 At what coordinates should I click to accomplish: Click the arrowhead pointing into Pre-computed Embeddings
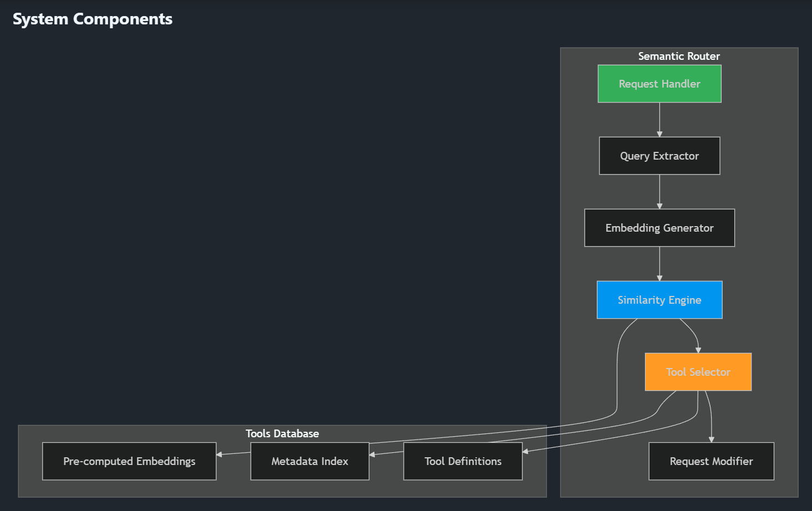pyautogui.click(x=220, y=454)
